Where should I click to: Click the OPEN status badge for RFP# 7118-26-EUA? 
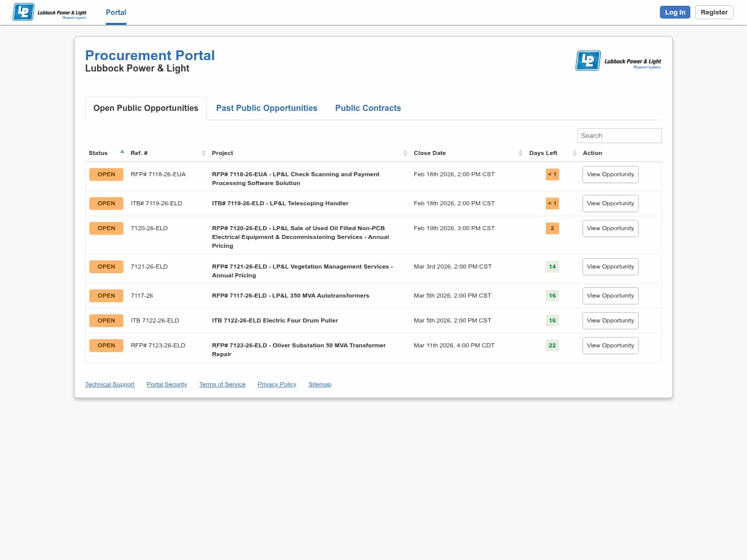coord(106,174)
